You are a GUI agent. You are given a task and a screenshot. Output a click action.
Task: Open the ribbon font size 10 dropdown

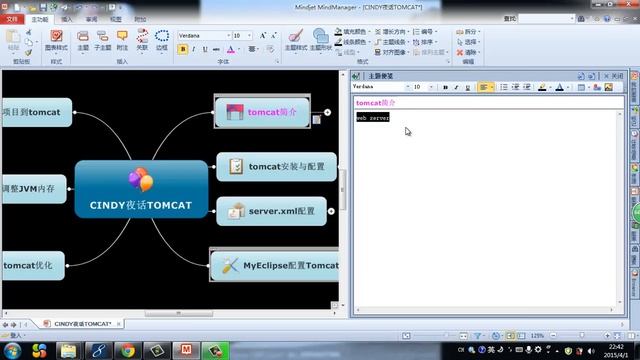(x=249, y=36)
